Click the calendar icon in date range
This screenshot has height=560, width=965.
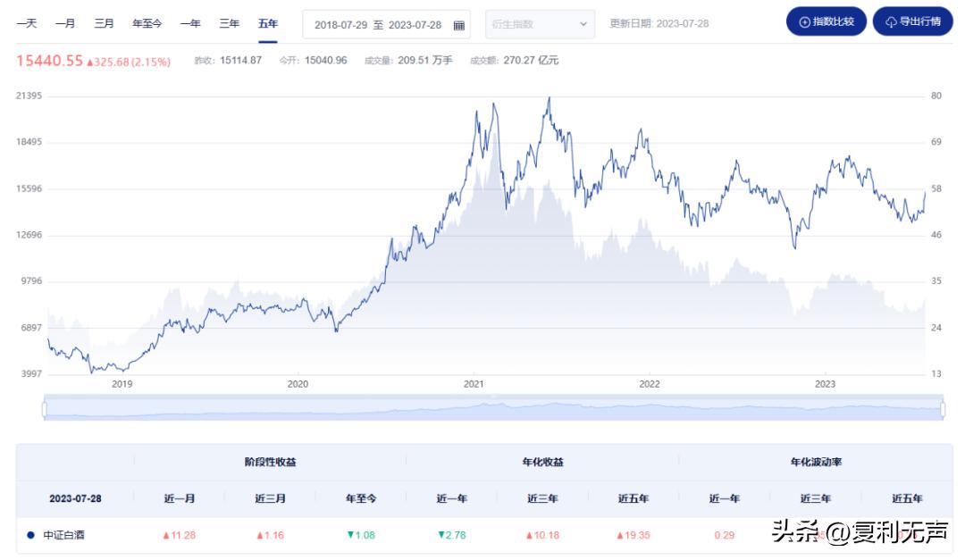pyautogui.click(x=458, y=25)
